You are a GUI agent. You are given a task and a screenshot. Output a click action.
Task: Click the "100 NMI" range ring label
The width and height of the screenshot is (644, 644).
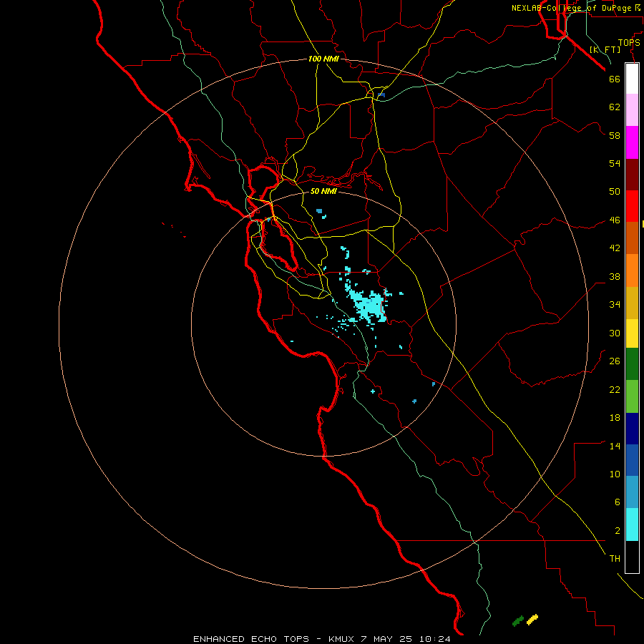tap(323, 59)
